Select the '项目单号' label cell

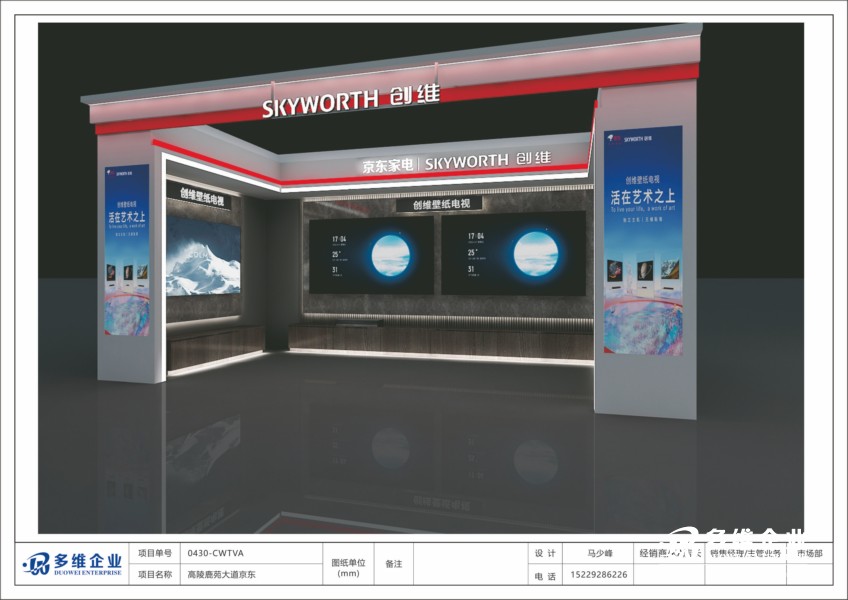pos(155,553)
